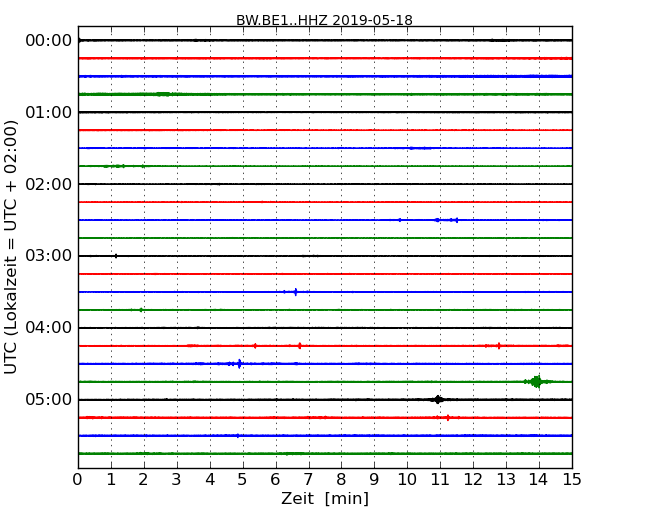Screen dimensions: 650x520
Task: Click x-axis tick label 7
Action: point(308,480)
